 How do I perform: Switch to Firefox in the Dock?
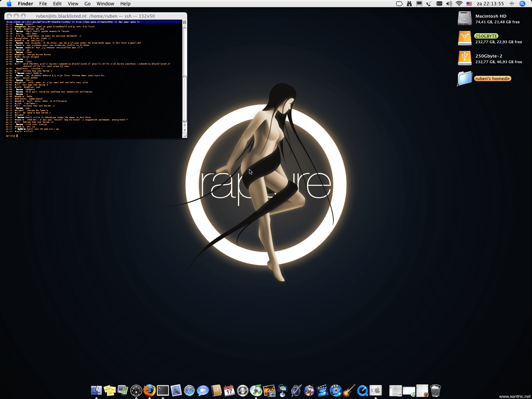click(150, 390)
